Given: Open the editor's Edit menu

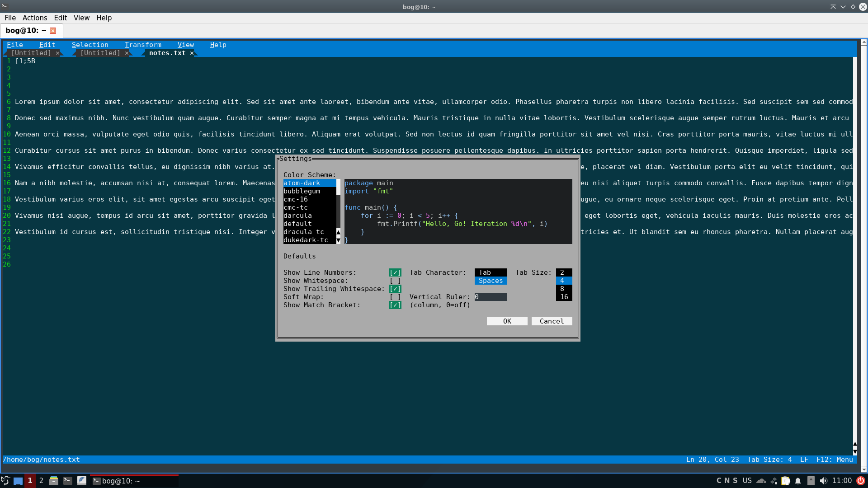Looking at the screenshot, I should pyautogui.click(x=47, y=45).
